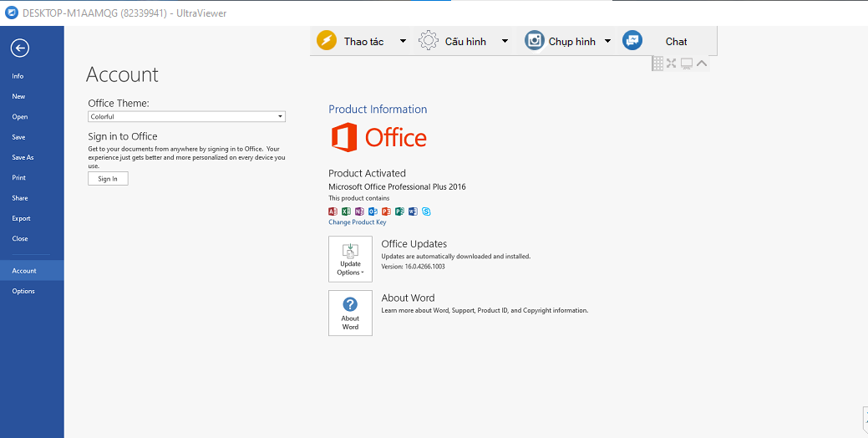This screenshot has height=438, width=868.
Task: Expand the Thao tác dropdown arrow
Action: coord(403,41)
